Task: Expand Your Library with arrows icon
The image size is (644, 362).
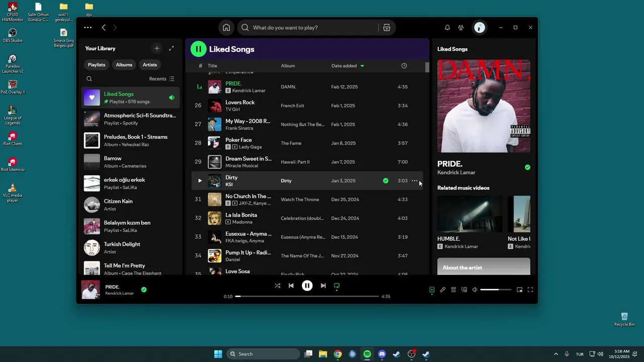Action: 172,48
